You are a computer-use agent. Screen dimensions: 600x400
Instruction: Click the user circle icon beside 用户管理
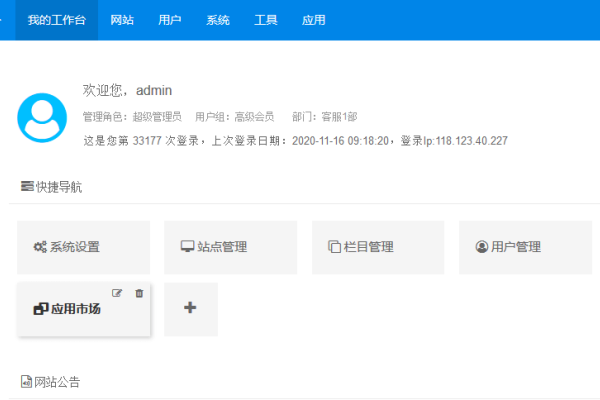click(482, 247)
